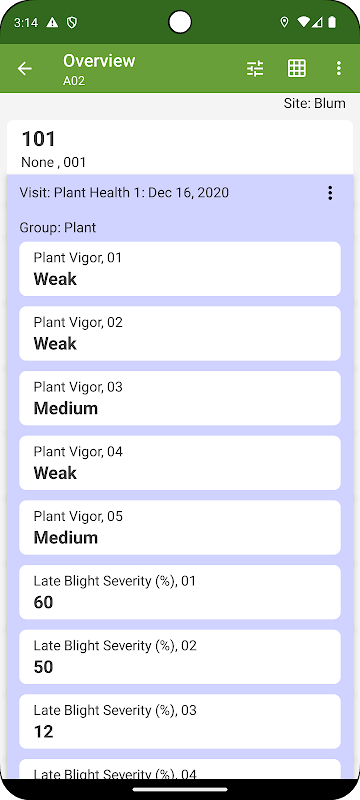Open Plant Vigor 05 Medium card
Image resolution: width=360 pixels, height=800 pixels.
point(180,528)
